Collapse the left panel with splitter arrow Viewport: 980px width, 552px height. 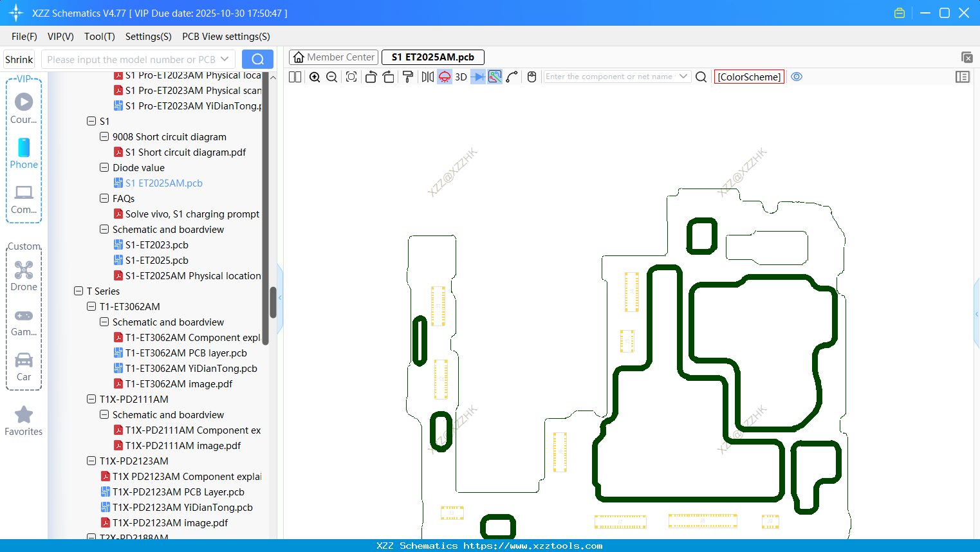(280, 298)
